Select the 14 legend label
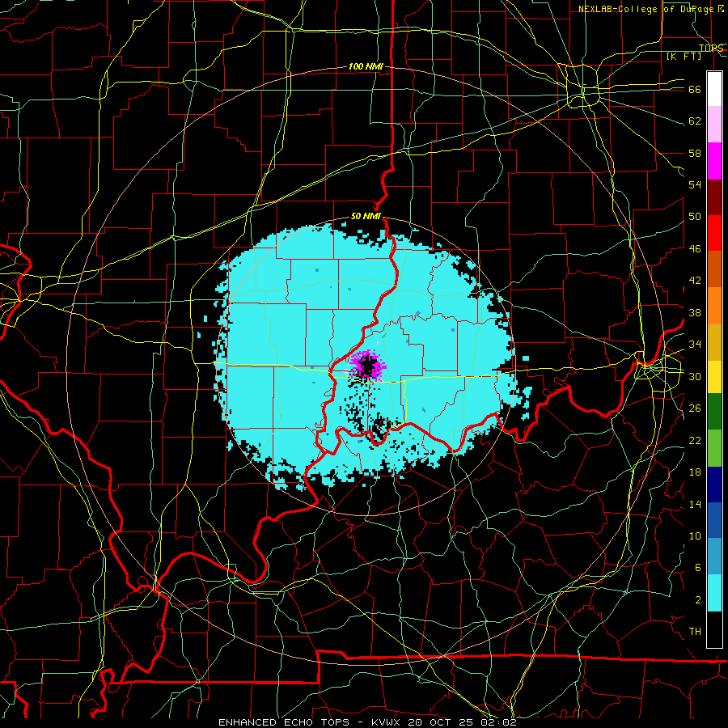The width and height of the screenshot is (728, 728). click(695, 504)
